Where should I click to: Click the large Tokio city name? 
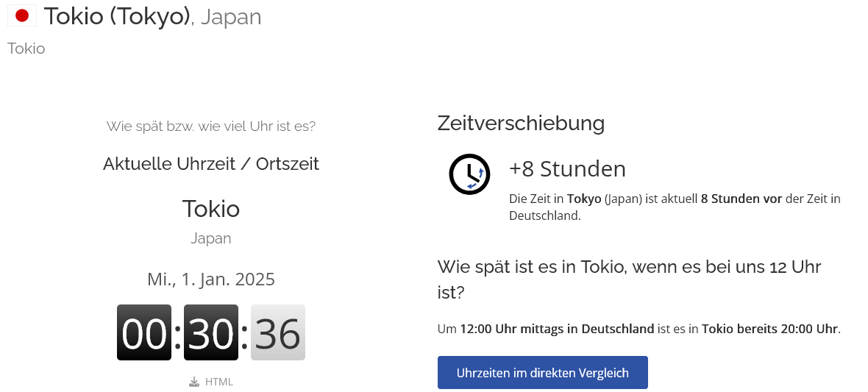(x=211, y=210)
